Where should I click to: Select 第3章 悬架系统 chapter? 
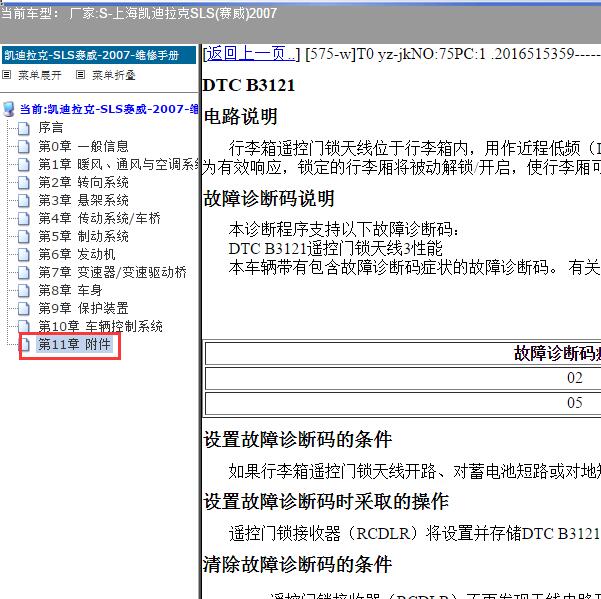pyautogui.click(x=83, y=200)
